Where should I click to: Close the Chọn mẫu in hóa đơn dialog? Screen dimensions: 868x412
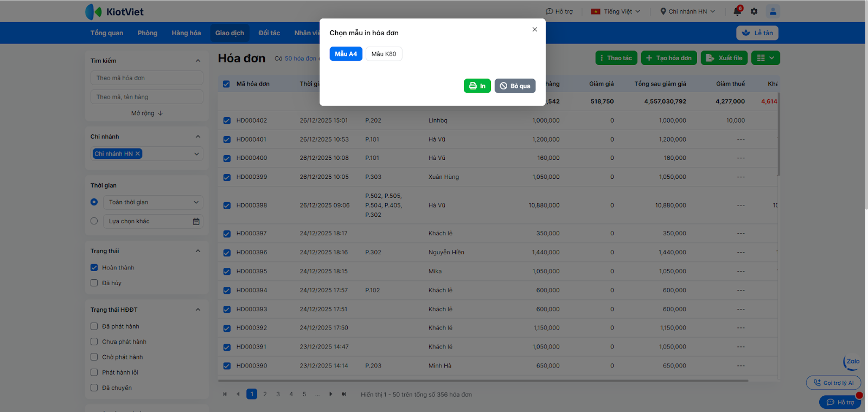tap(534, 30)
